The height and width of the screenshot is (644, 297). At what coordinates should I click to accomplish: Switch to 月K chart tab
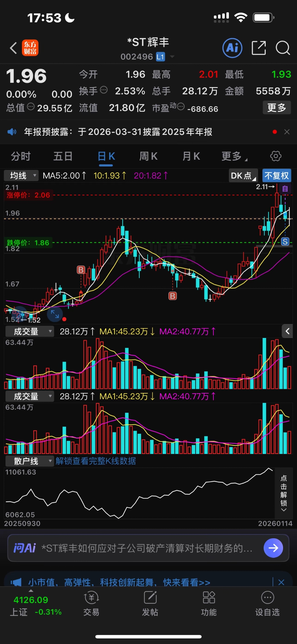191,156
